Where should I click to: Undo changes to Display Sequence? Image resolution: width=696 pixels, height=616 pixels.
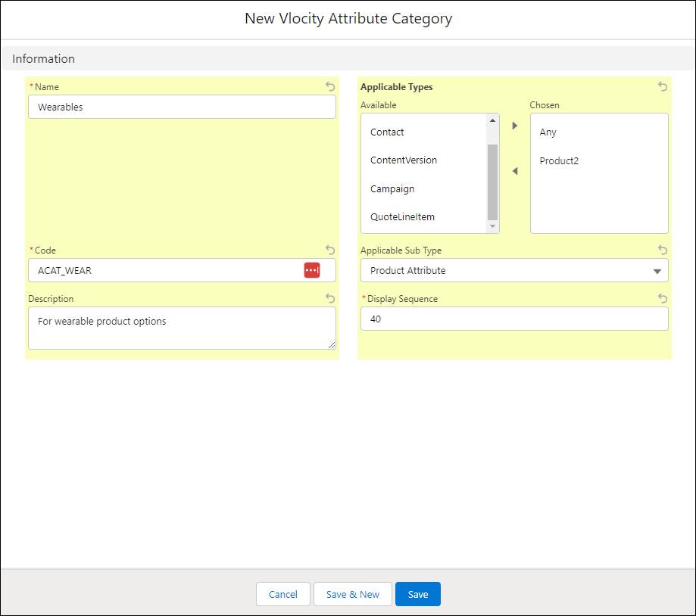pyautogui.click(x=662, y=298)
